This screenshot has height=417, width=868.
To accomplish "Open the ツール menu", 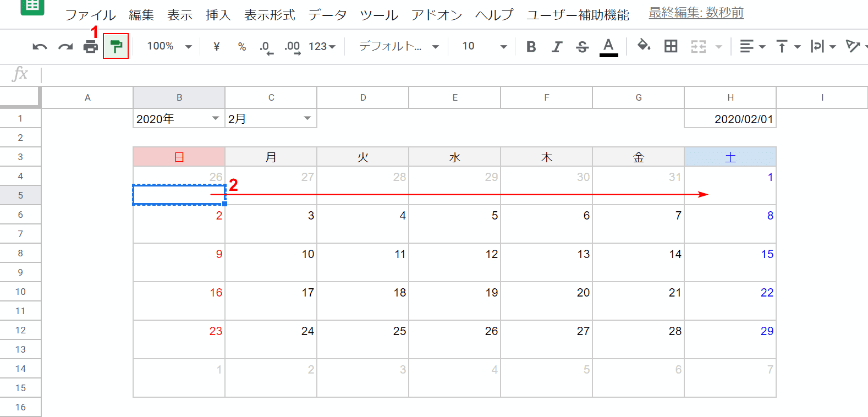I will tap(379, 15).
